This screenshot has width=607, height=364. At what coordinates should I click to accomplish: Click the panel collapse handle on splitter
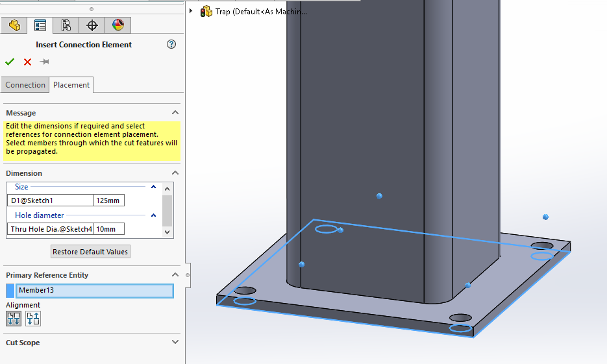click(x=188, y=275)
